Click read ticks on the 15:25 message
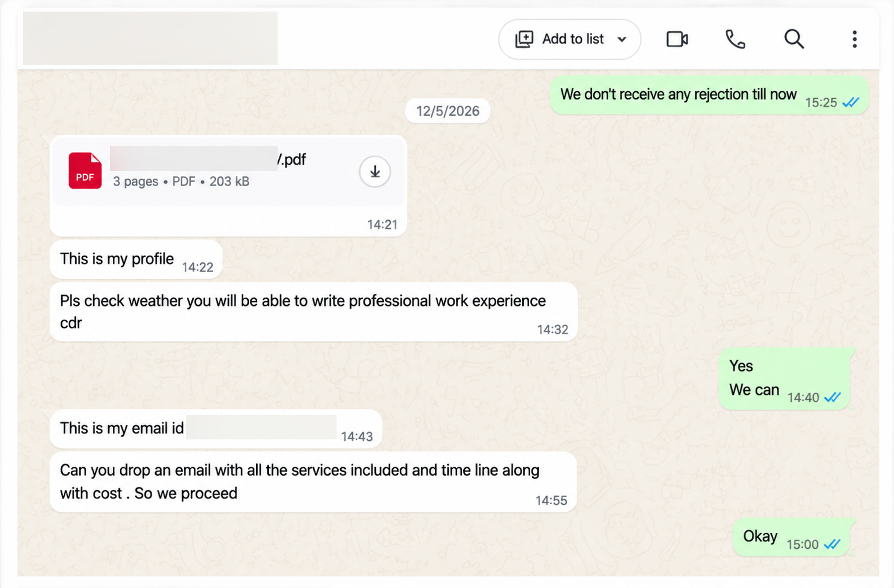 tap(850, 102)
